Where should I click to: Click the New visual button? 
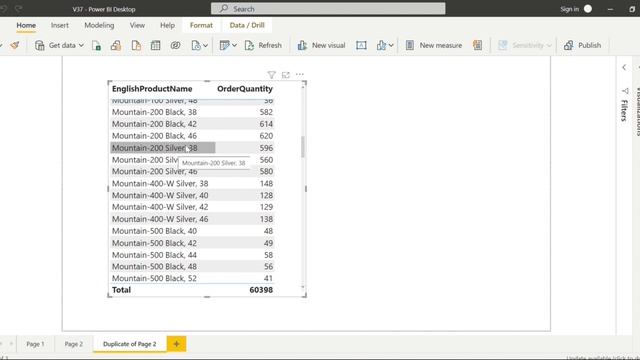[x=321, y=45]
